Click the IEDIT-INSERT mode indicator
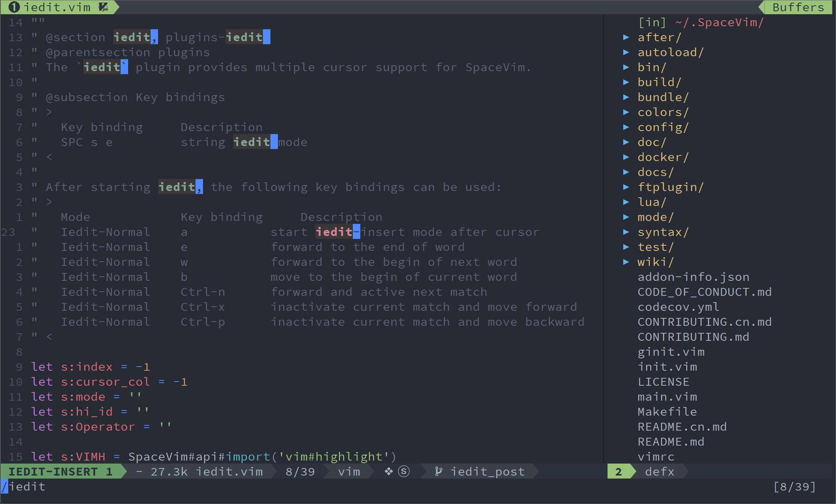The height and width of the screenshot is (504, 836). 60,471
